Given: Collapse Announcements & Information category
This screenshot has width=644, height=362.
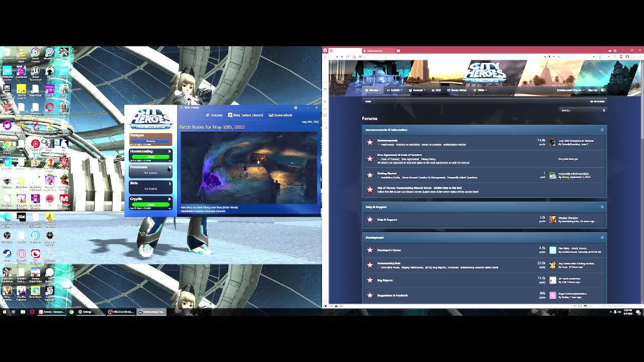Looking at the screenshot, I should (x=602, y=130).
